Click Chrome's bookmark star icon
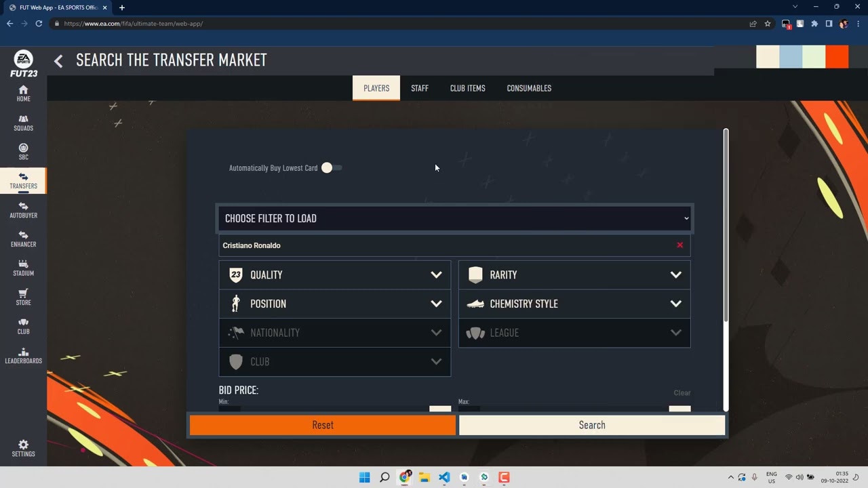Image resolution: width=868 pixels, height=488 pixels. pos(768,24)
